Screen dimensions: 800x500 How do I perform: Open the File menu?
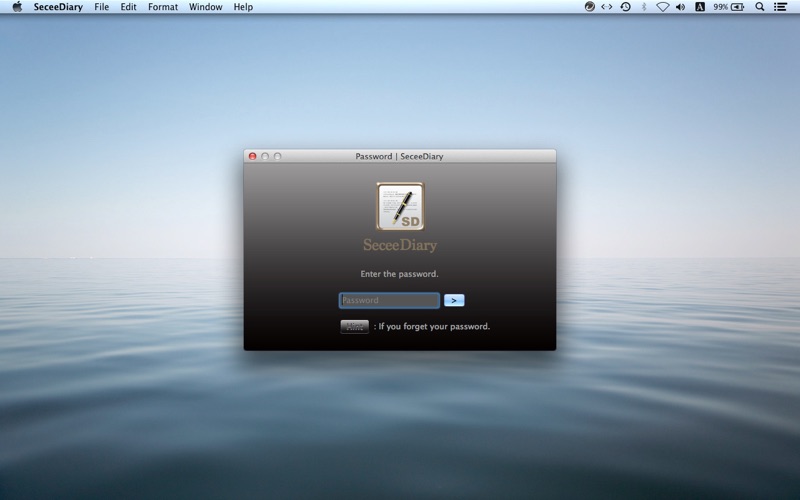pos(102,7)
